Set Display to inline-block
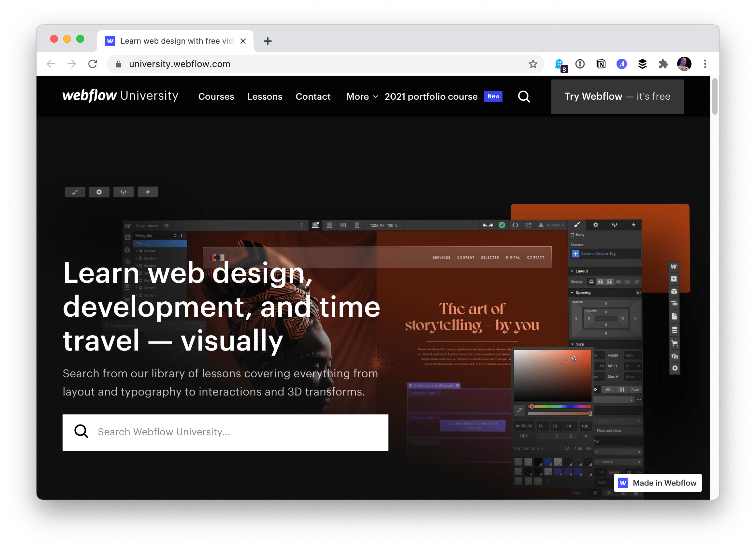This screenshot has width=756, height=548. point(618,282)
